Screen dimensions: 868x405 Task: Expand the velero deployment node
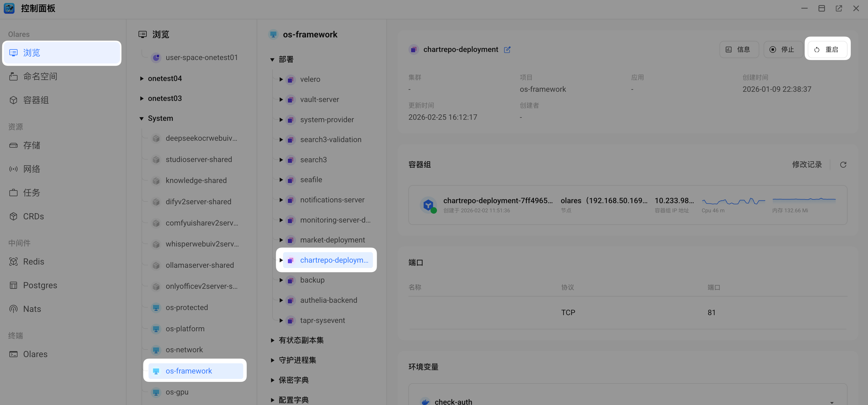[x=281, y=79]
